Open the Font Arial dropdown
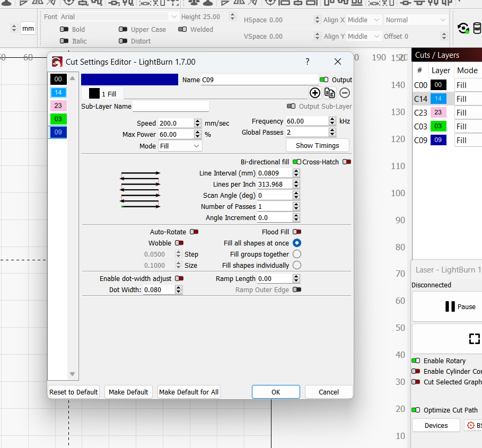 click(x=119, y=16)
